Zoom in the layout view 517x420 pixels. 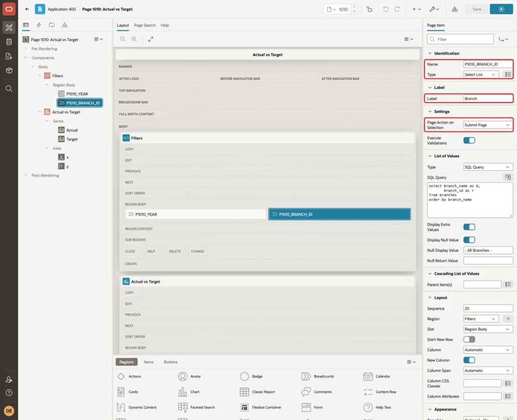coord(134,39)
